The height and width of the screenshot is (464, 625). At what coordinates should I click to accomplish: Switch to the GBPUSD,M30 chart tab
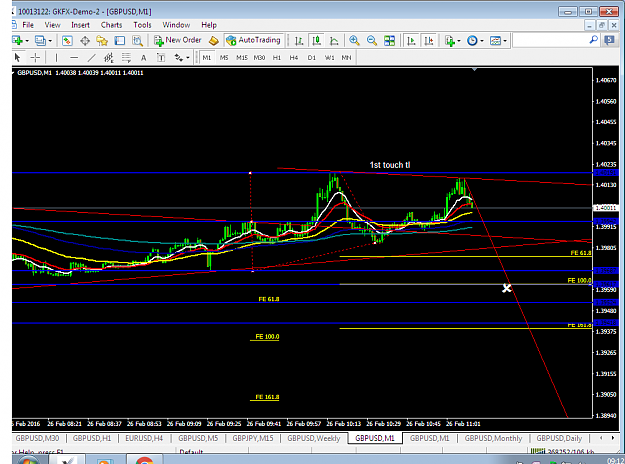point(37,438)
